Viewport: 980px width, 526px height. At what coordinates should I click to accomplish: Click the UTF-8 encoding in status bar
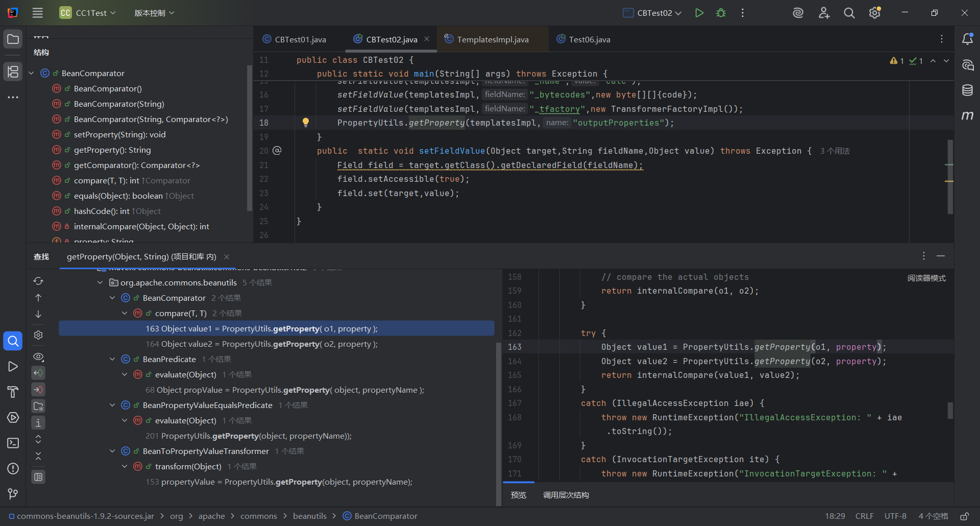tap(895, 516)
